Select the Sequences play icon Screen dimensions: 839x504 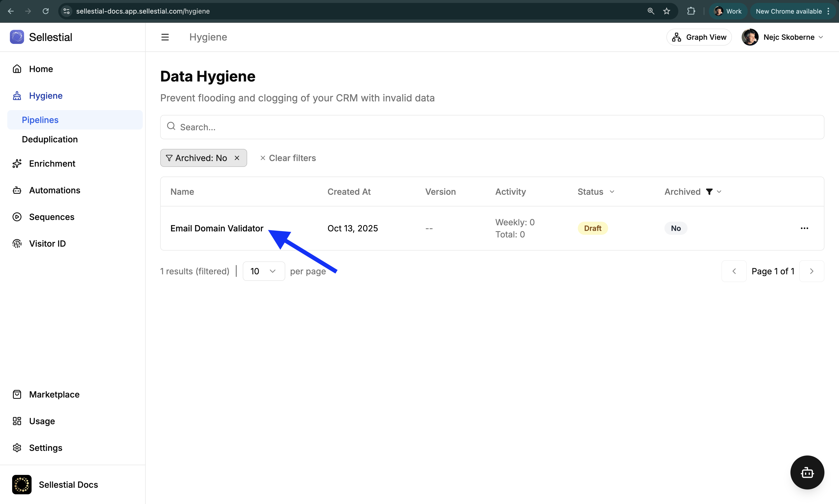coord(17,217)
